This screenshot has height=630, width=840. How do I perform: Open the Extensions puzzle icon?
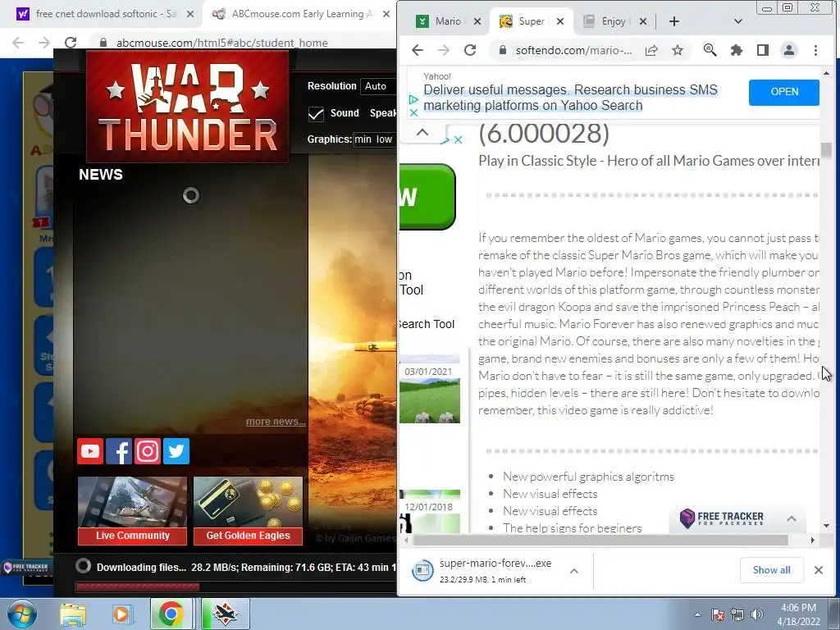(x=737, y=50)
